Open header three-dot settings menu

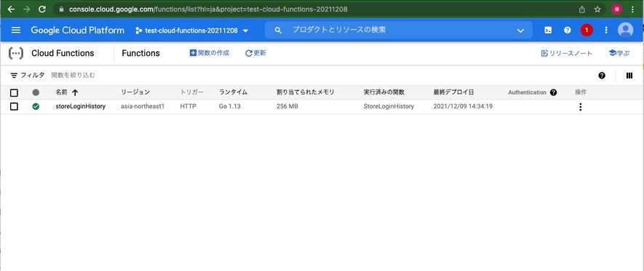coord(606,31)
